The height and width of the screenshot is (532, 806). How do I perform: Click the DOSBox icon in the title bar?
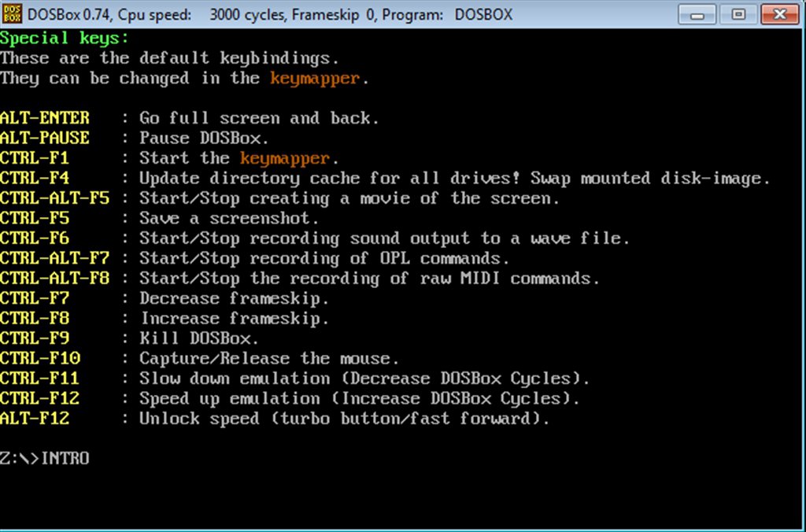(x=13, y=14)
